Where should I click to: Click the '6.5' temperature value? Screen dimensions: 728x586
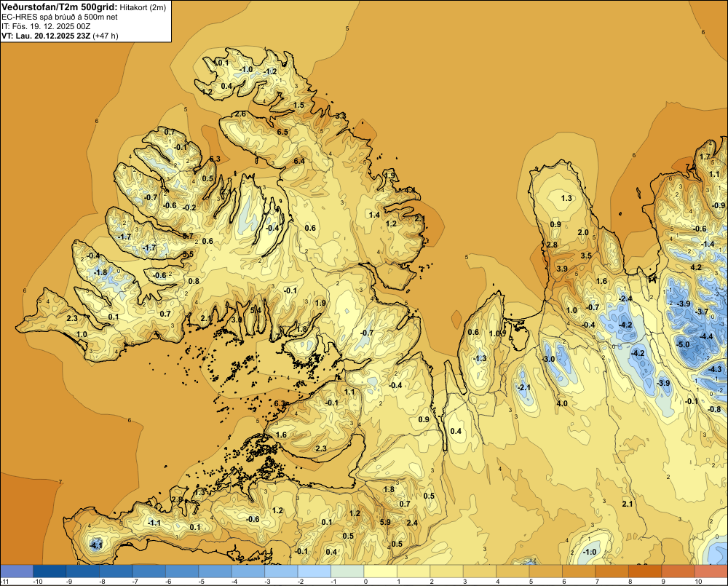click(282, 132)
